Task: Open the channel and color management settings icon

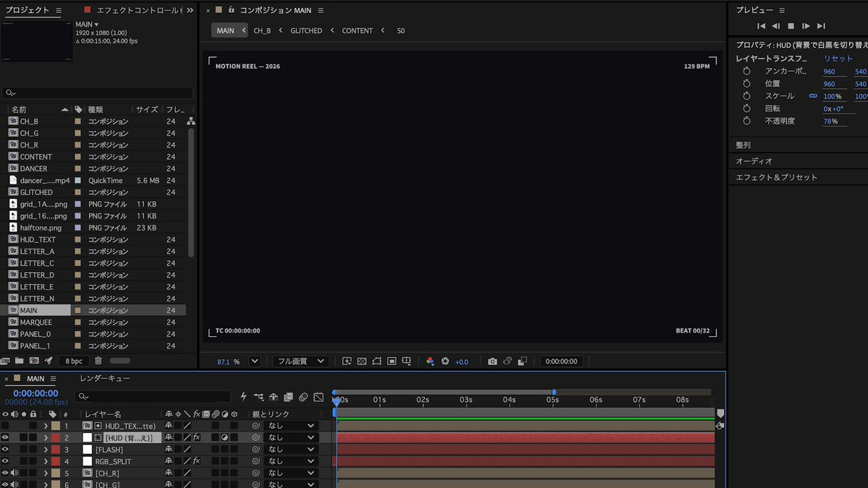Action: tap(430, 361)
